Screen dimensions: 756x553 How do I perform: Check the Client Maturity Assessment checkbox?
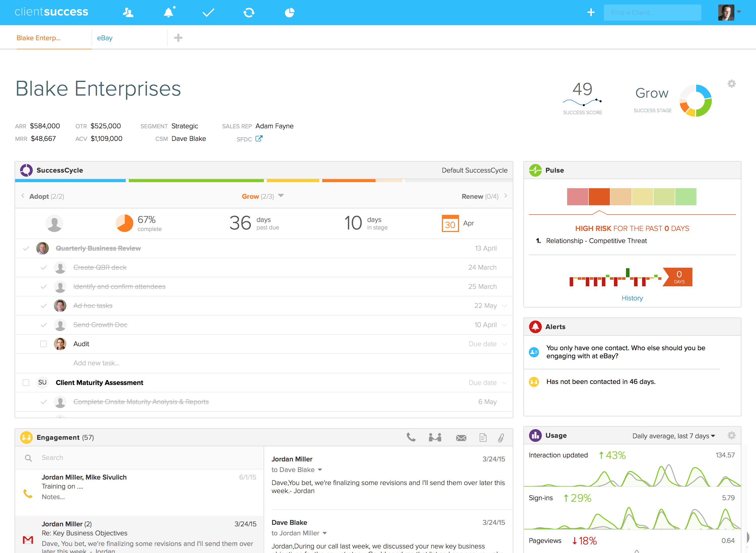click(26, 383)
